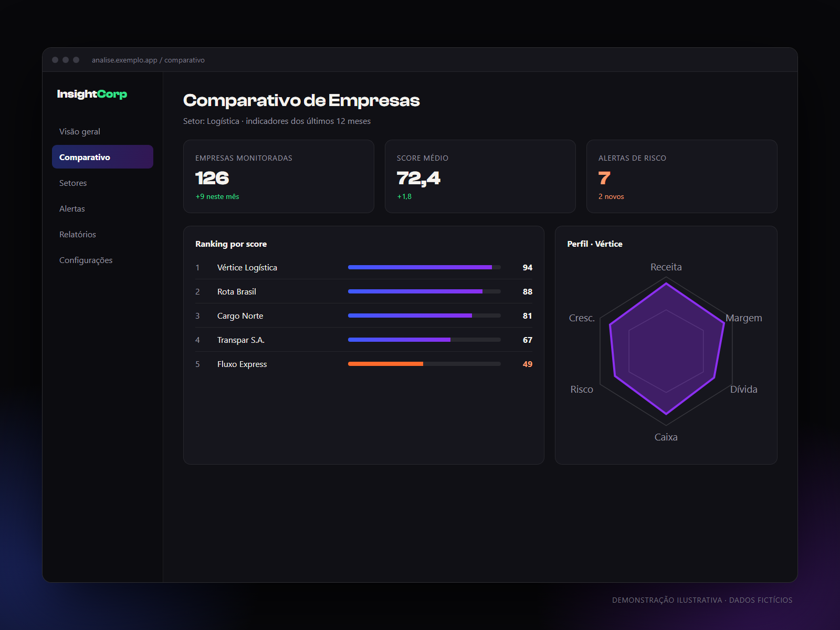This screenshot has width=840, height=630.
Task: Click the Receita radar axis label
Action: point(666,267)
